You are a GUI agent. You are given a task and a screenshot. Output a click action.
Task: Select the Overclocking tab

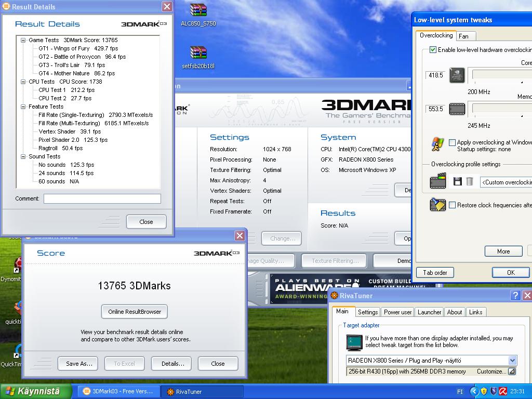pos(436,35)
